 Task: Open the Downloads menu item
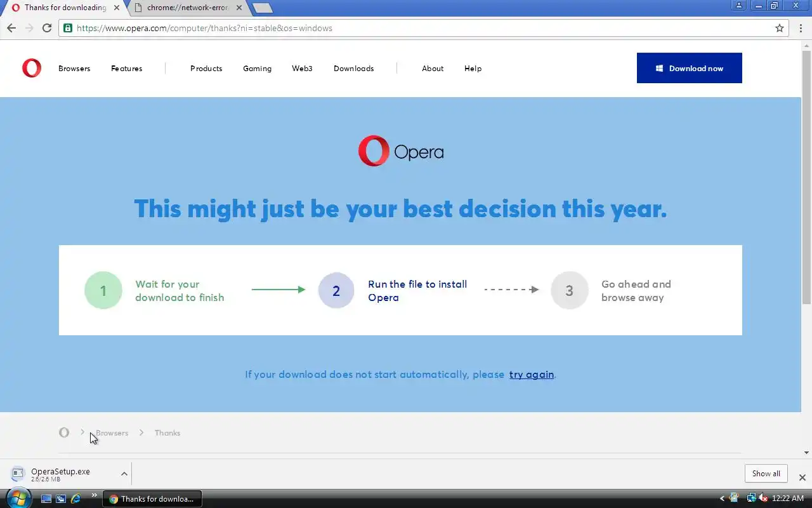pyautogui.click(x=354, y=69)
